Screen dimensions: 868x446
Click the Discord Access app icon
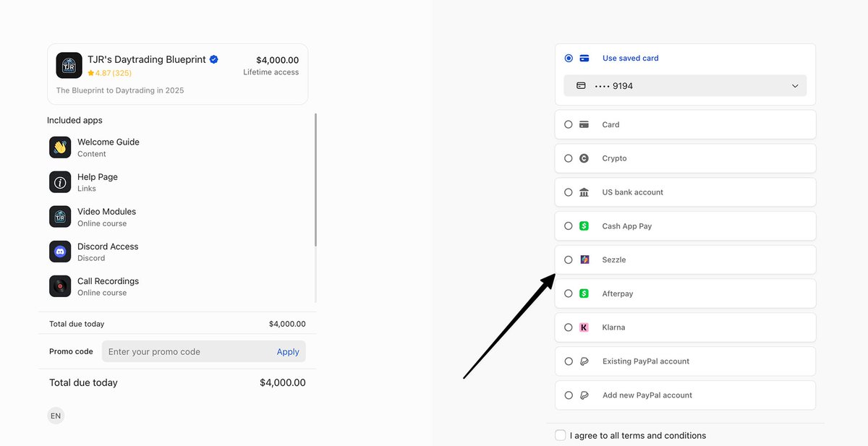point(60,252)
